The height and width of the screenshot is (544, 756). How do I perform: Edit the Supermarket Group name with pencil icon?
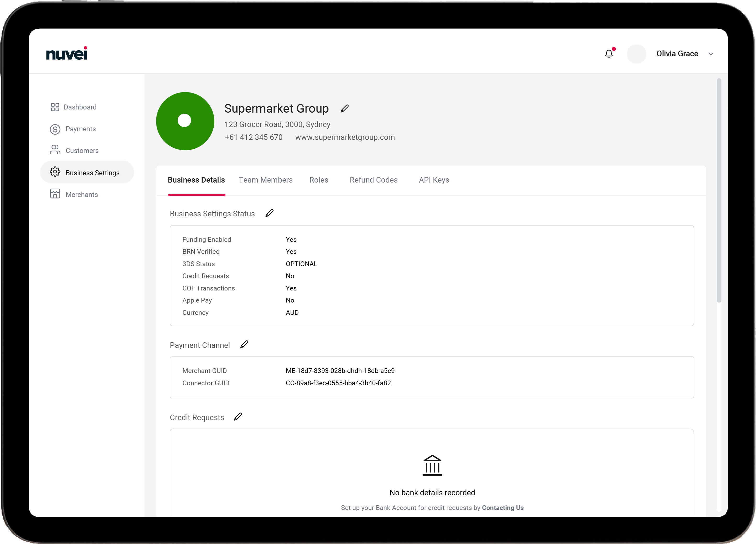[345, 108]
